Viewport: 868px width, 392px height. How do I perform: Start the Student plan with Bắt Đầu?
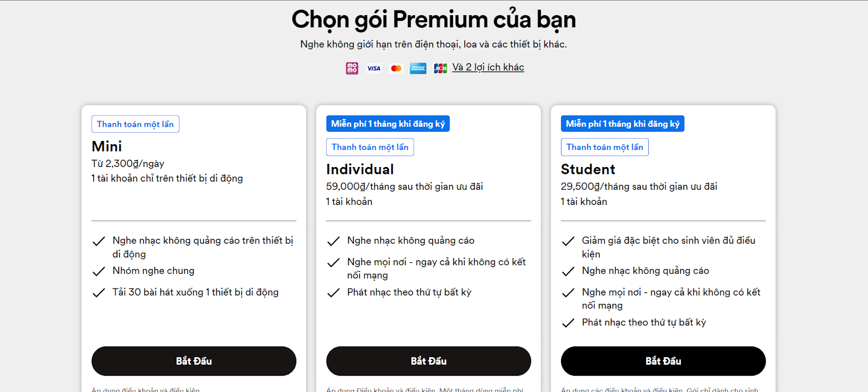pyautogui.click(x=663, y=361)
